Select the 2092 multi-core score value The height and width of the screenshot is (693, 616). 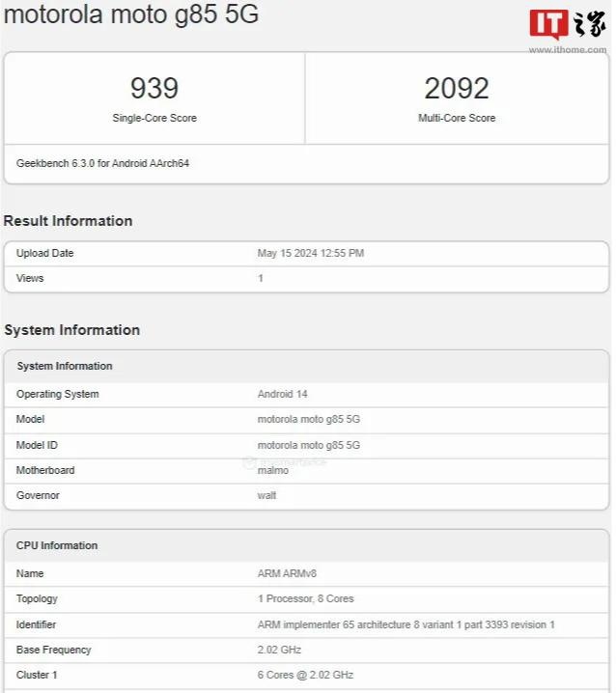(x=457, y=89)
